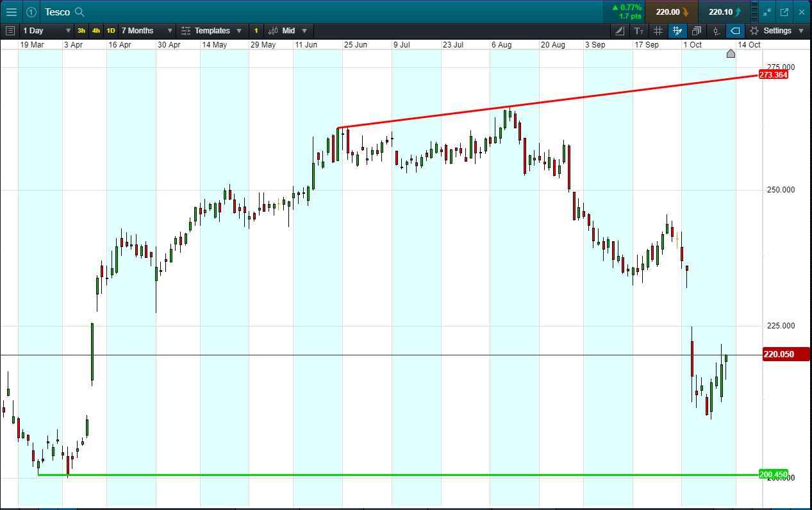
Task: Click the green 200.450 support price label
Action: pyautogui.click(x=773, y=475)
